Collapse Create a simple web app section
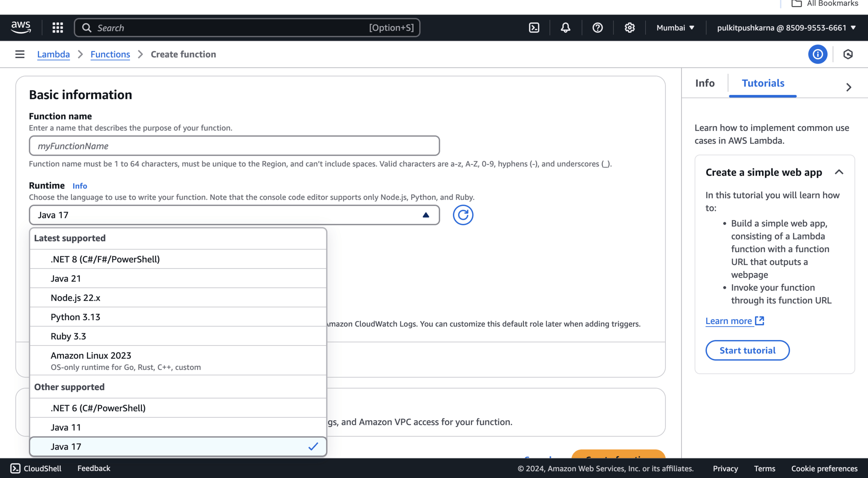868x478 pixels. click(839, 172)
